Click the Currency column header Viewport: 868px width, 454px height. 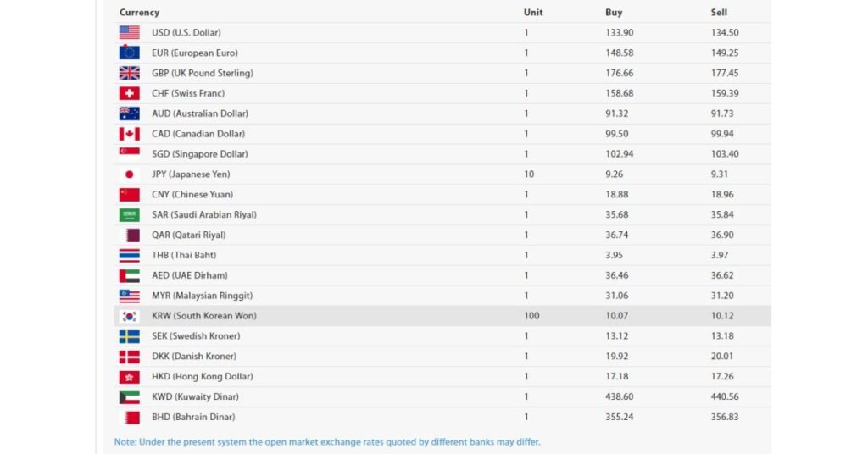pyautogui.click(x=140, y=12)
